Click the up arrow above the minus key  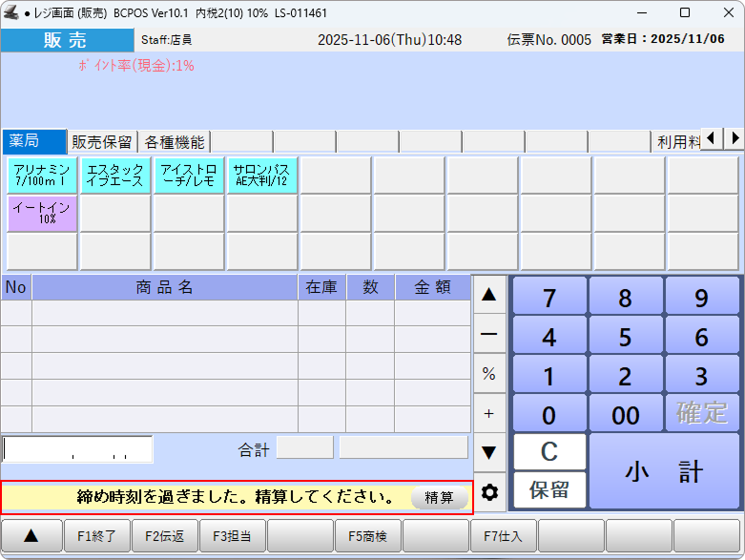click(489, 295)
